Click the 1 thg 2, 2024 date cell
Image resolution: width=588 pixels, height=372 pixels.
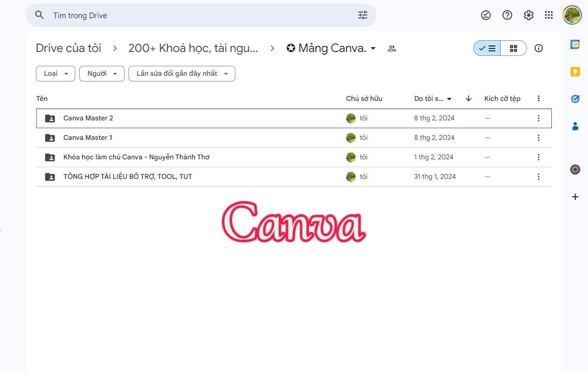(434, 157)
